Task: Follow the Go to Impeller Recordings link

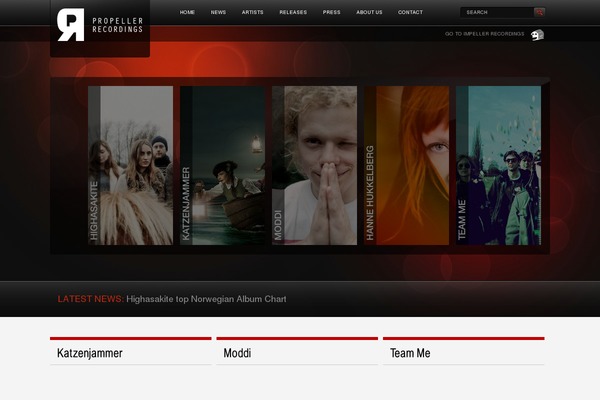Action: point(484,34)
